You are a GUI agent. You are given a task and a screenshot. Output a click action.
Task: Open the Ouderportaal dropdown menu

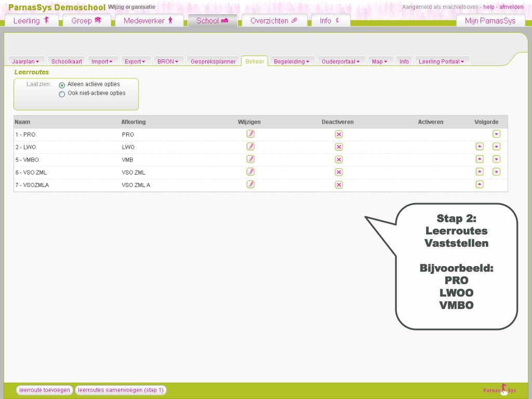coord(341,61)
